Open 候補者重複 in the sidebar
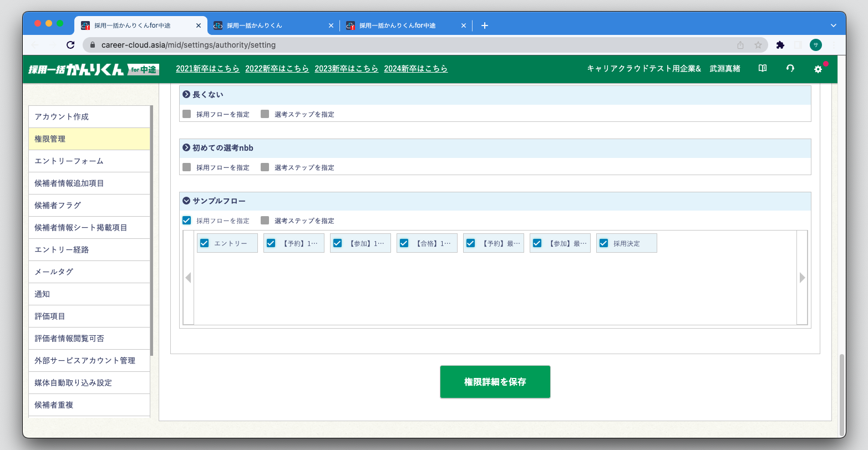868x450 pixels. pyautogui.click(x=89, y=405)
